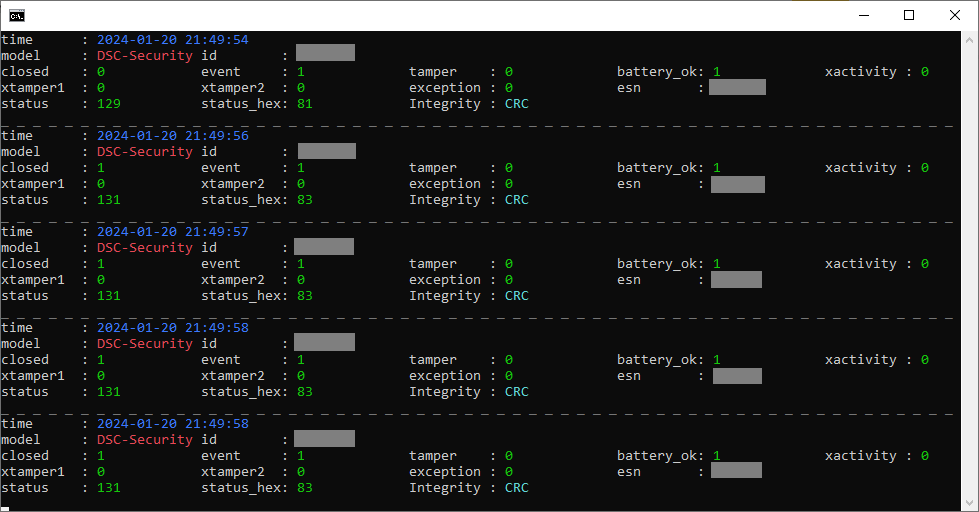Screen dimensions: 979x512
Task: Click battery_ok value 1 in 21:49:54 record
Action: pos(717,72)
